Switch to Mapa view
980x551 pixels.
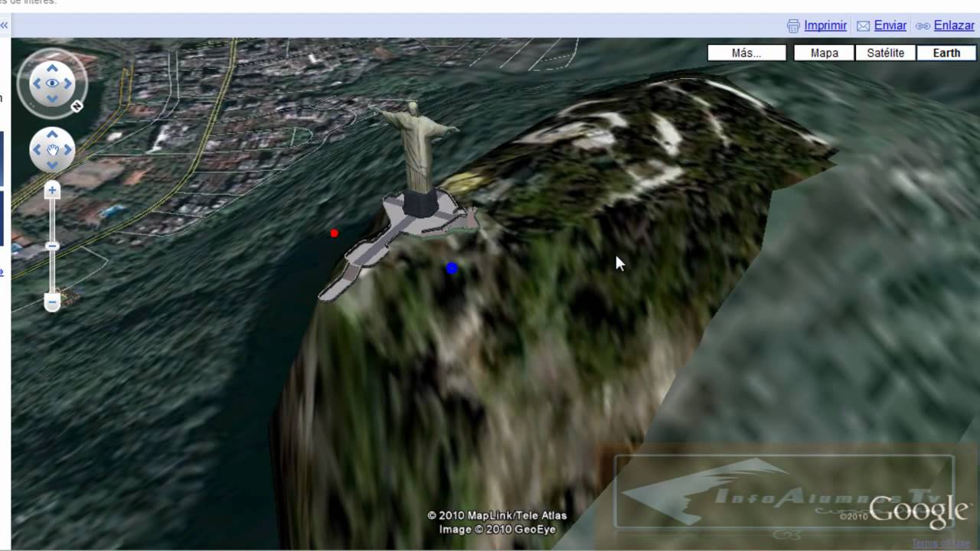pyautogui.click(x=825, y=53)
